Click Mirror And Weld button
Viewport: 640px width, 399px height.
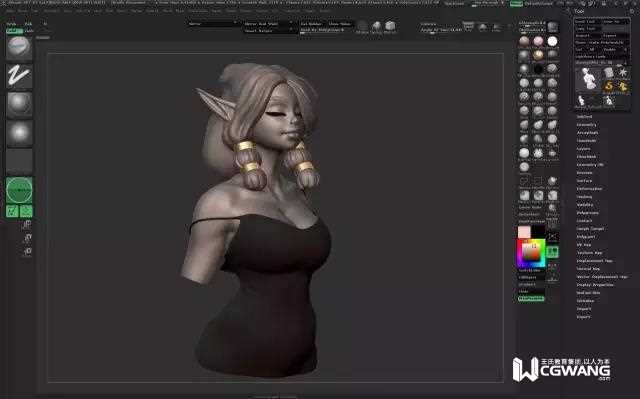(x=268, y=24)
